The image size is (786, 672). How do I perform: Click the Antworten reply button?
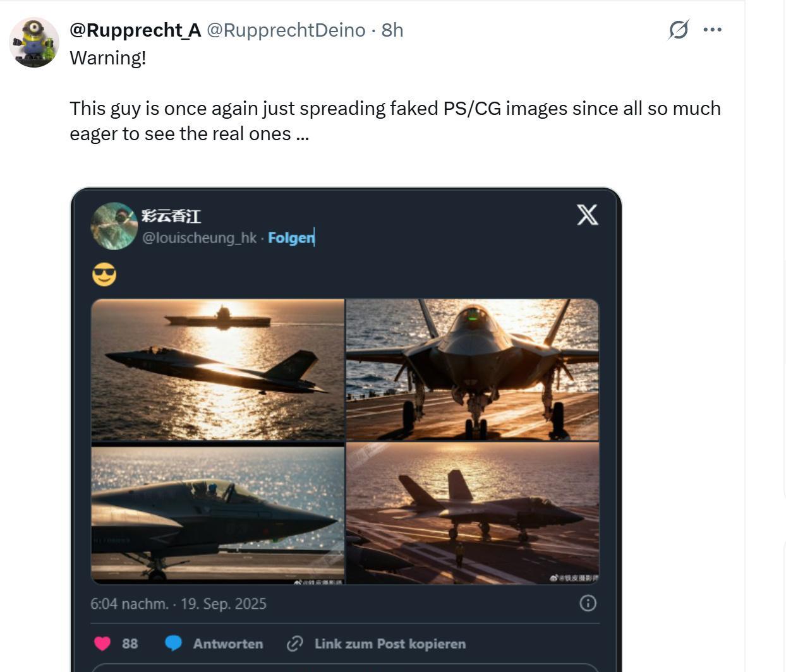click(x=227, y=644)
